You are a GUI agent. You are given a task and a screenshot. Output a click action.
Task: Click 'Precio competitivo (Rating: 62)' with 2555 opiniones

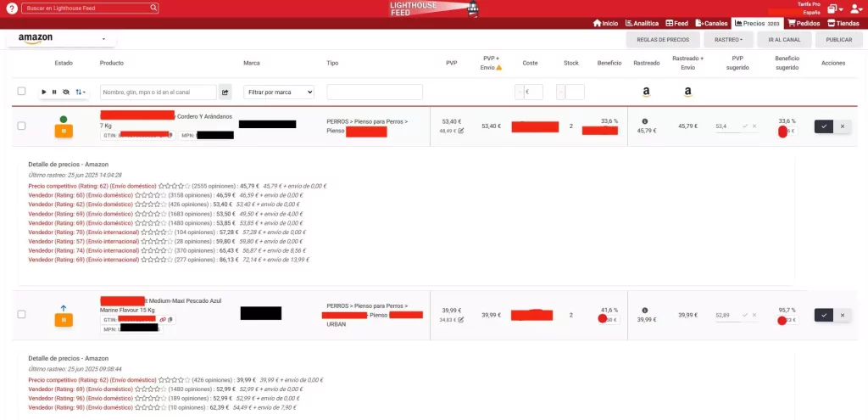tap(92, 186)
